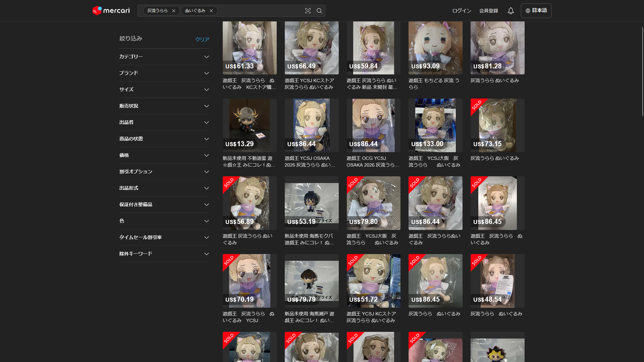Open the sold US$51.72 listing image
The image size is (644, 362).
click(373, 281)
